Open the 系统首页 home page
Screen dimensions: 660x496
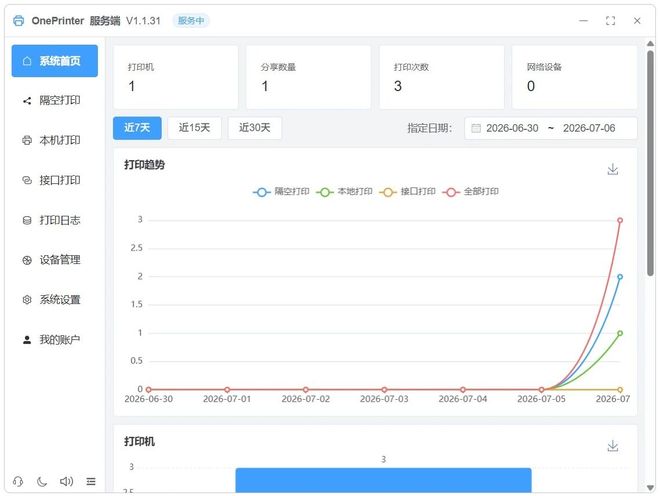pyautogui.click(x=55, y=61)
